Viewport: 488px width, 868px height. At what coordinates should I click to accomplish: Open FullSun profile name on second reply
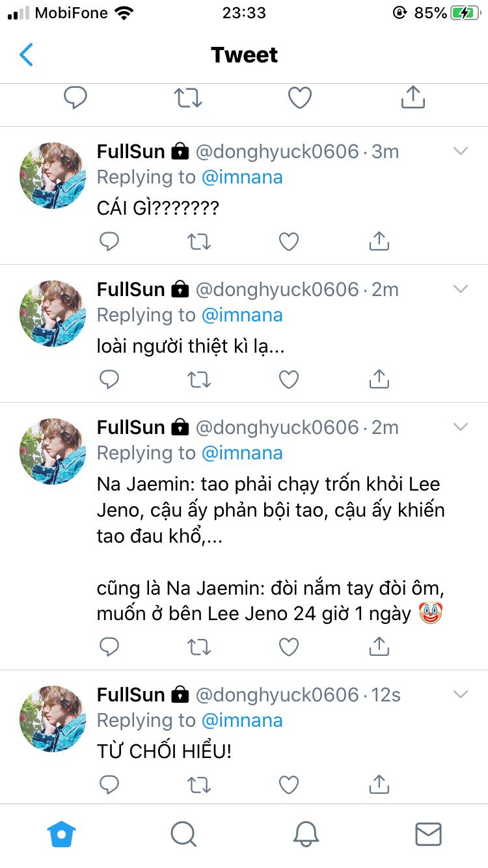pyautogui.click(x=131, y=290)
